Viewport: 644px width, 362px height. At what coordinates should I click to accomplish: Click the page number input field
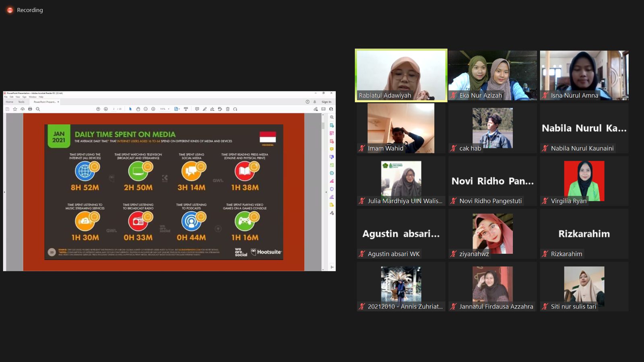(x=114, y=109)
